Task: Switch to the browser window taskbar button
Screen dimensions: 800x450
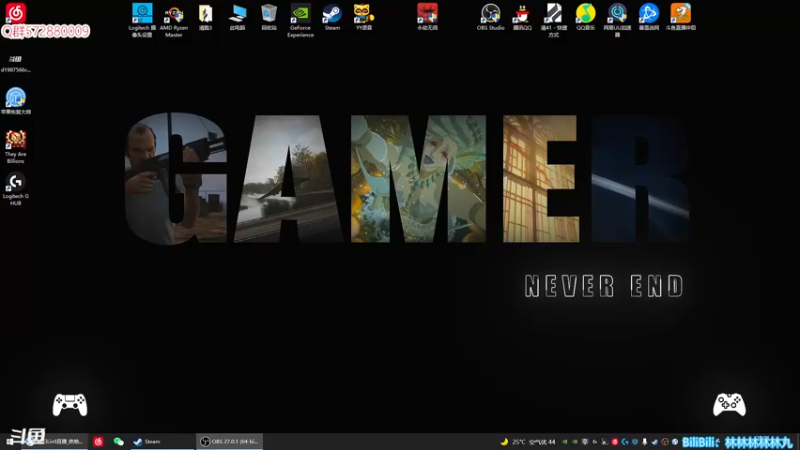Action: tap(54, 442)
